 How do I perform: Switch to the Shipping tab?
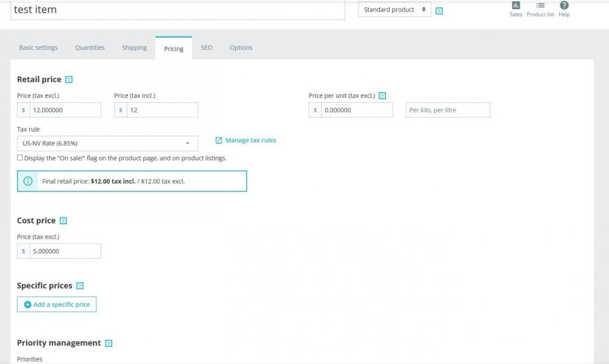(x=134, y=47)
